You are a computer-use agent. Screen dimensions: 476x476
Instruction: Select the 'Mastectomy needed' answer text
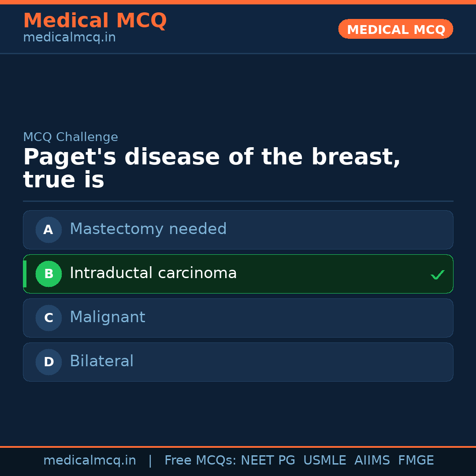pyautogui.click(x=148, y=229)
